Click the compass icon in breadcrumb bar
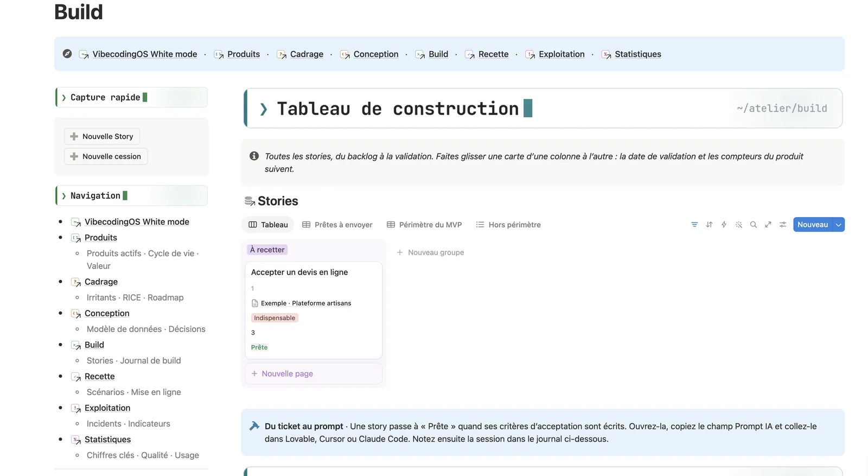The height and width of the screenshot is (476, 868). pyautogui.click(x=67, y=54)
